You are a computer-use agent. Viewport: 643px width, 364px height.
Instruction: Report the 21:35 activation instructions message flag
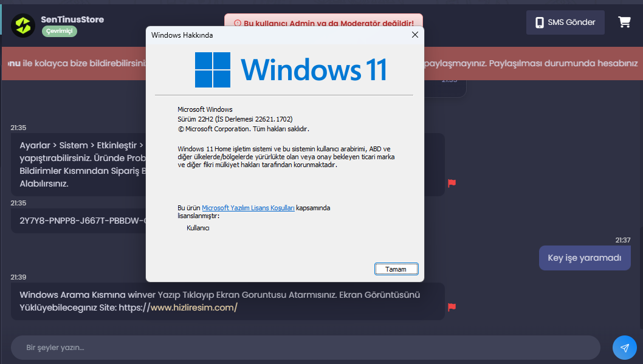point(452,184)
